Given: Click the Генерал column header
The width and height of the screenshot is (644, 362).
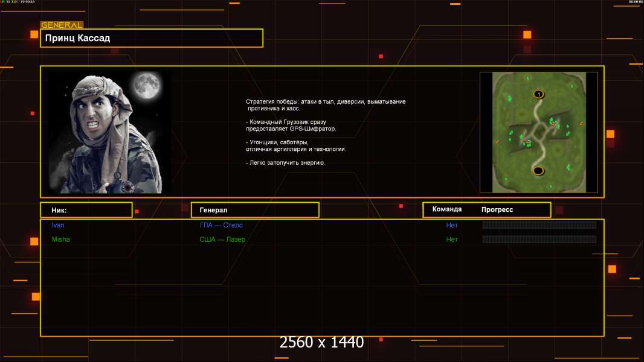Looking at the screenshot, I should (254, 210).
